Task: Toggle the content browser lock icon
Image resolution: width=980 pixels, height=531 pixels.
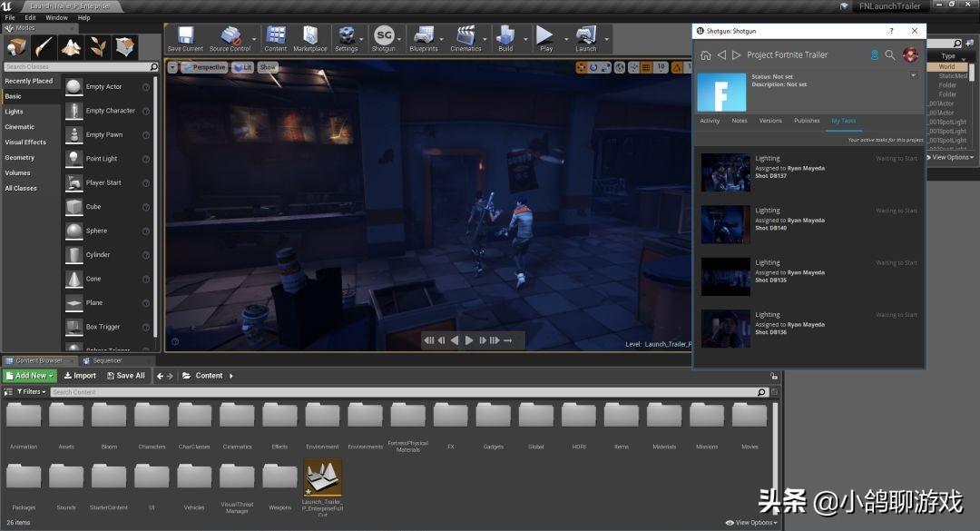Action: pyautogui.click(x=773, y=376)
